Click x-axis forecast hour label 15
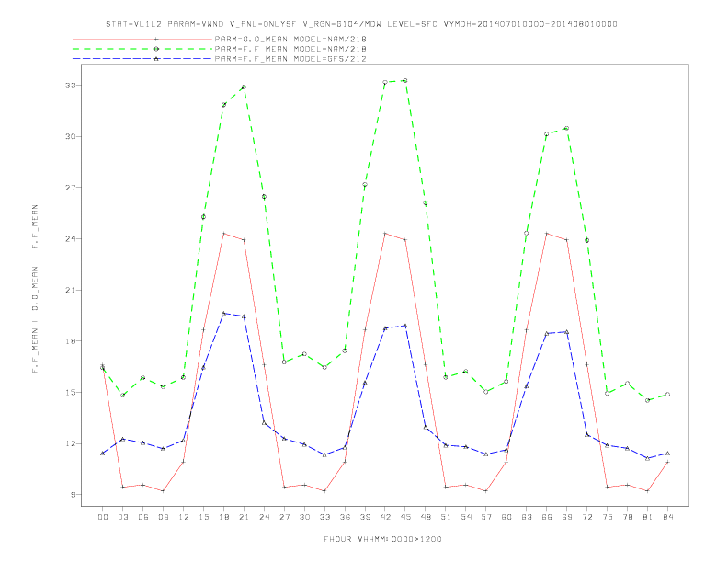The width and height of the screenshot is (728, 563). click(203, 517)
